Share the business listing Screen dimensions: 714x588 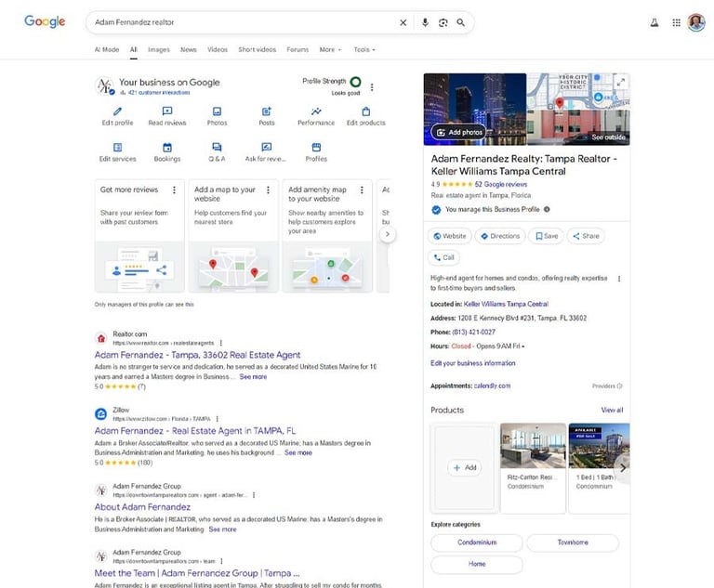coord(586,236)
